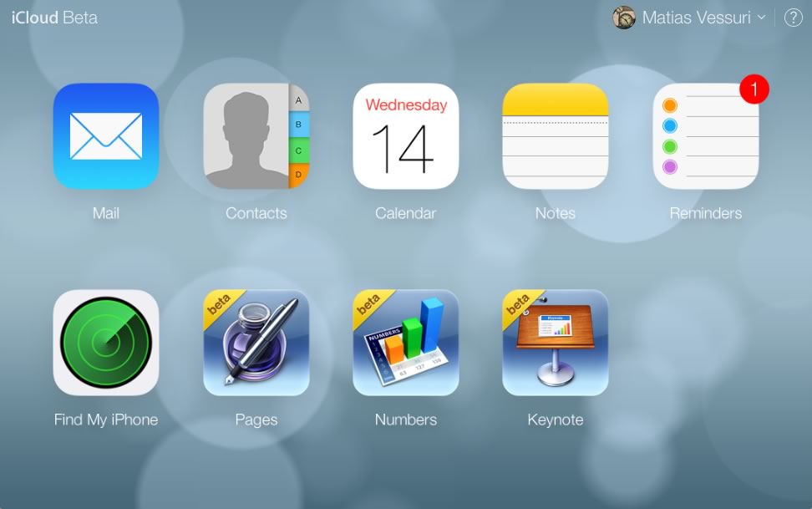This screenshot has height=509, width=812.
Task: Click the iCloud Beta logo text
Action: [x=54, y=18]
